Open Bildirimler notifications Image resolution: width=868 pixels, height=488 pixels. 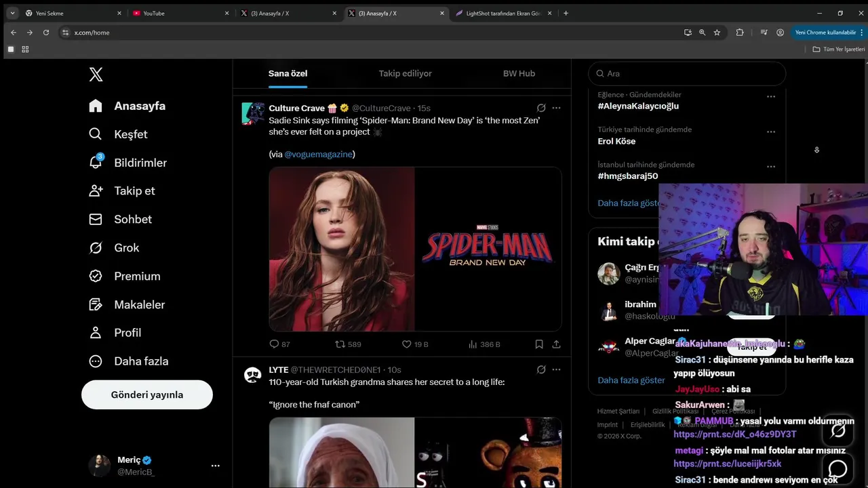coord(127,163)
